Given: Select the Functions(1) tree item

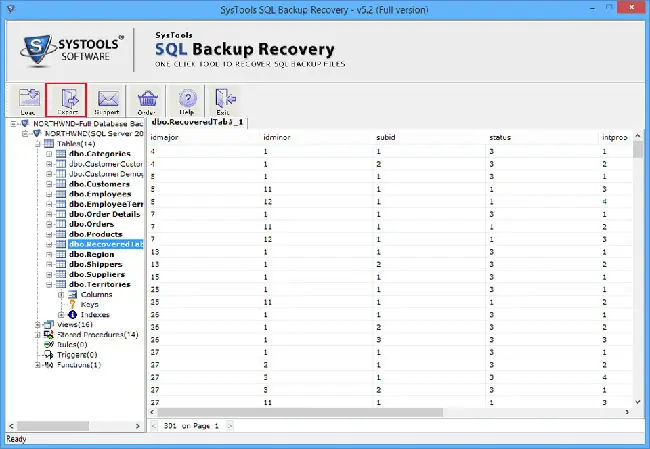Looking at the screenshot, I should point(79,365).
